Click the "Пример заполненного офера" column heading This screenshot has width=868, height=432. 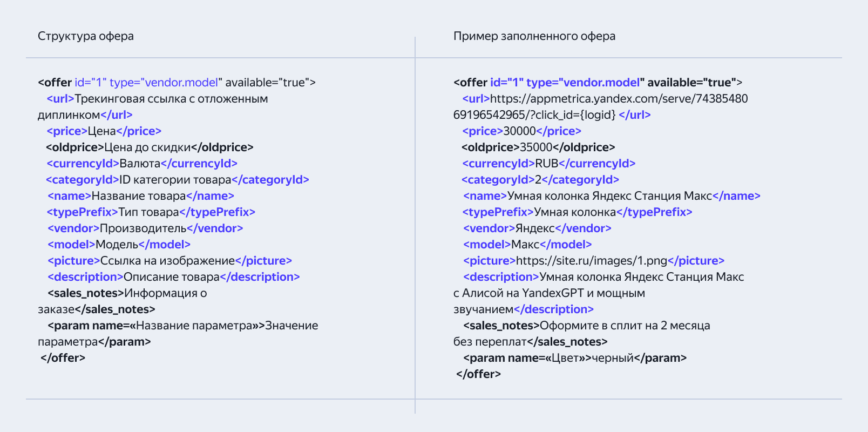click(x=534, y=36)
